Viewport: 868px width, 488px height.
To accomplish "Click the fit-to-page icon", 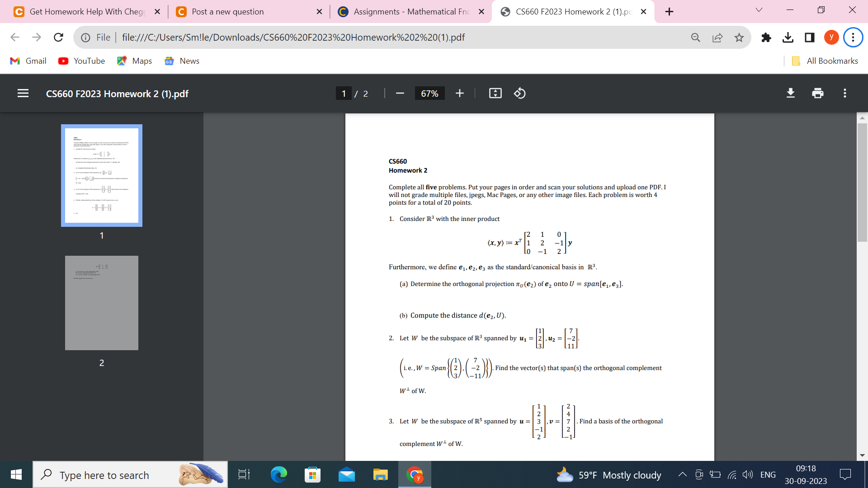I will point(495,93).
